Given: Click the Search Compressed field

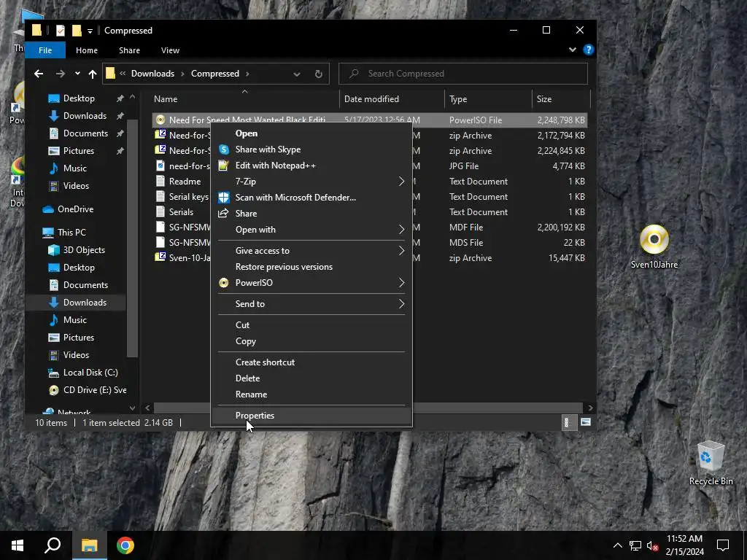Looking at the screenshot, I should point(463,74).
